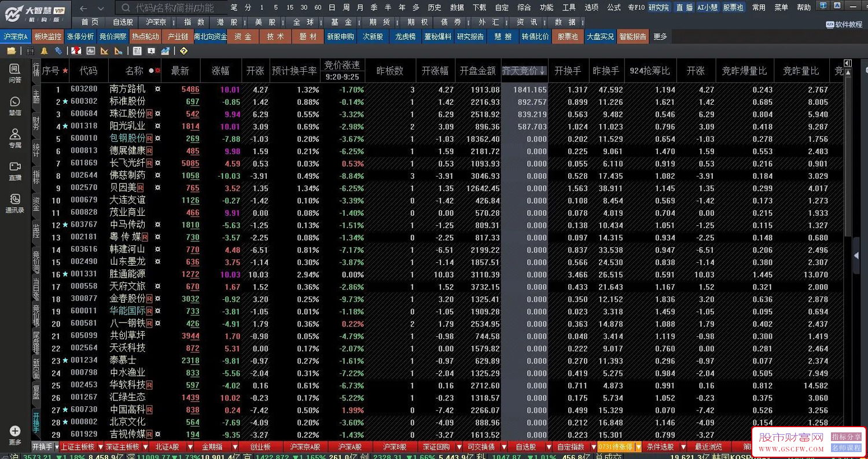
Task: Click the blue letter A title bar icon
Action: (837, 6)
